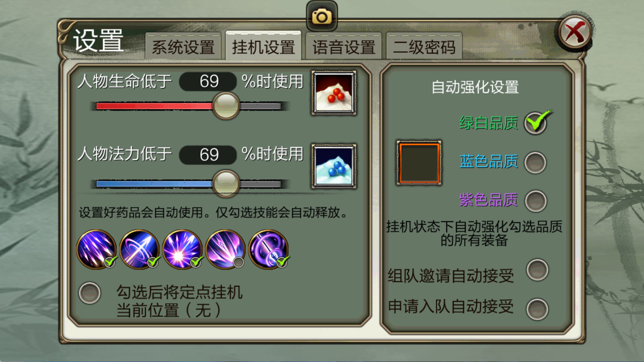Toggle the fifth swirling orb skill icon
This screenshot has width=644, height=362.
click(x=268, y=249)
